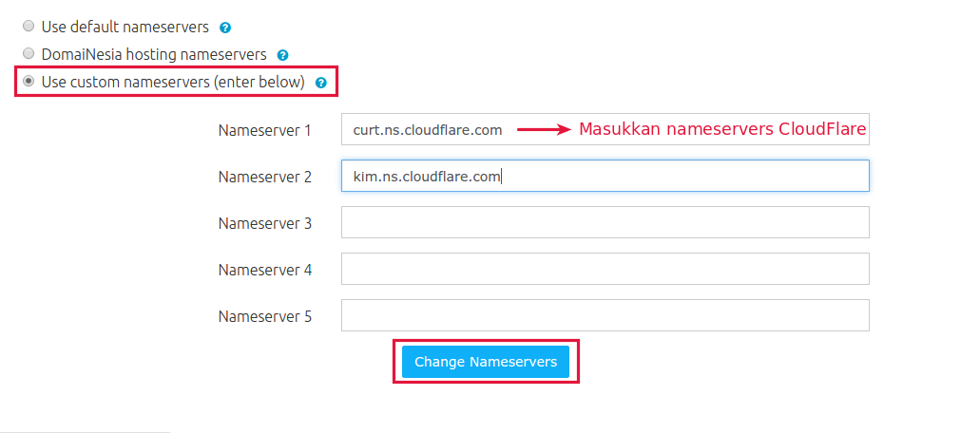Click the "Nameserver 3" field label
This screenshot has height=433, width=980.
coord(264,223)
